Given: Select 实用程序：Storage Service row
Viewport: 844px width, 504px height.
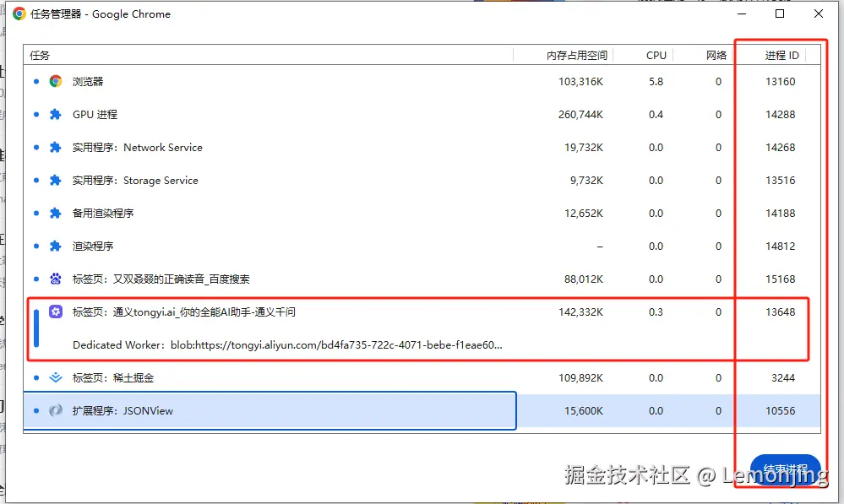Looking at the screenshot, I should (x=422, y=180).
